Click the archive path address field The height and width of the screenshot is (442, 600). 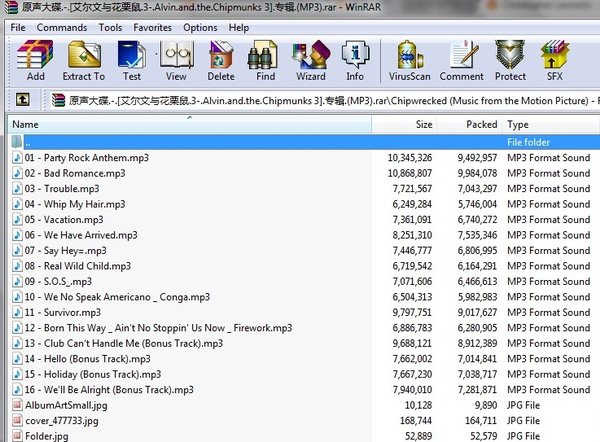pyautogui.click(x=324, y=101)
